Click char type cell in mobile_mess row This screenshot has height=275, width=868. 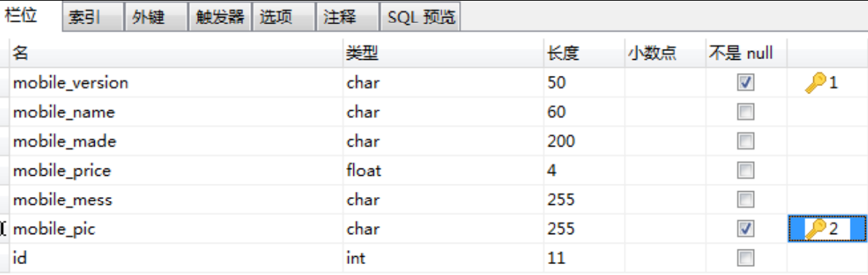coord(442,200)
